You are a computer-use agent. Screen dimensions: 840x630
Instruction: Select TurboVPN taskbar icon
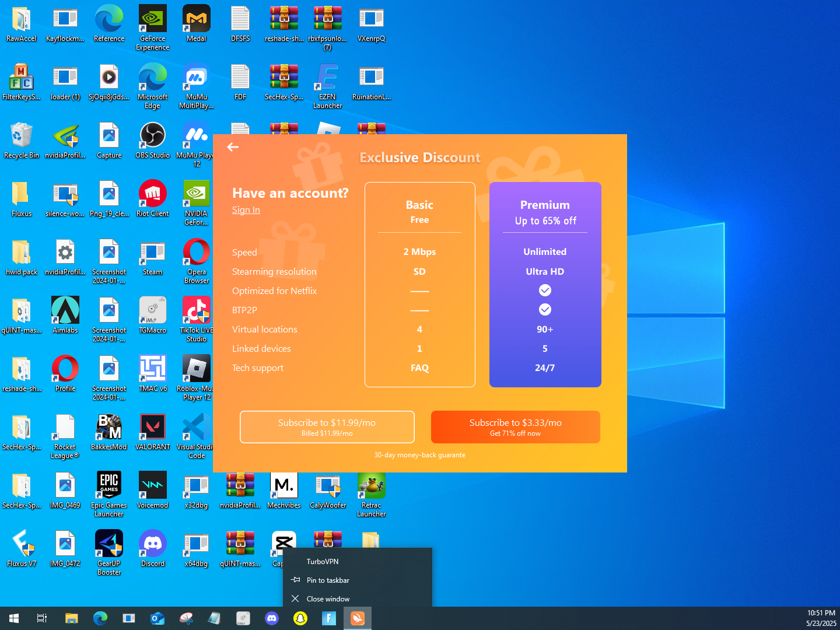[358, 618]
